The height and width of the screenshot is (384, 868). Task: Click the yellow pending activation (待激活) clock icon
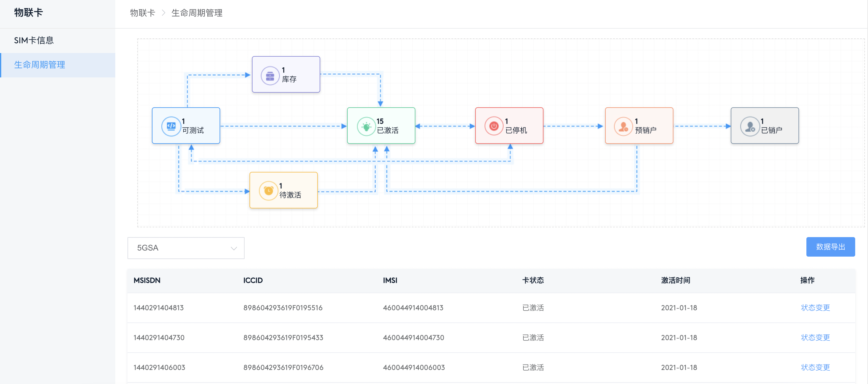(269, 191)
